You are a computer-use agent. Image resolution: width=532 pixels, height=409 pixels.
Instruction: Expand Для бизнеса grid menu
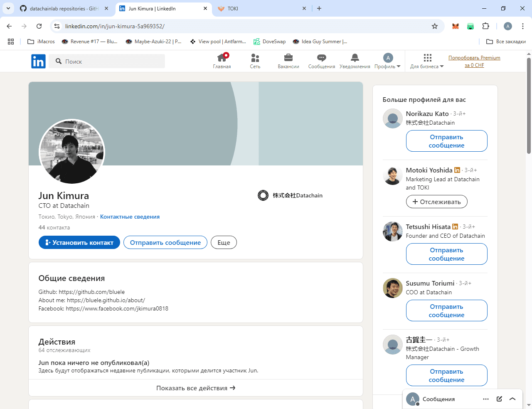(x=427, y=61)
